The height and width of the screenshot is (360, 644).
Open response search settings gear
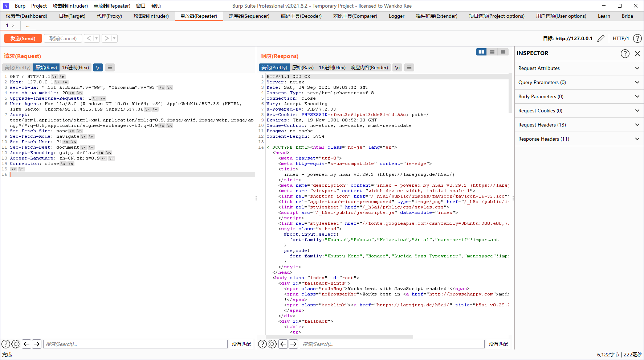272,344
